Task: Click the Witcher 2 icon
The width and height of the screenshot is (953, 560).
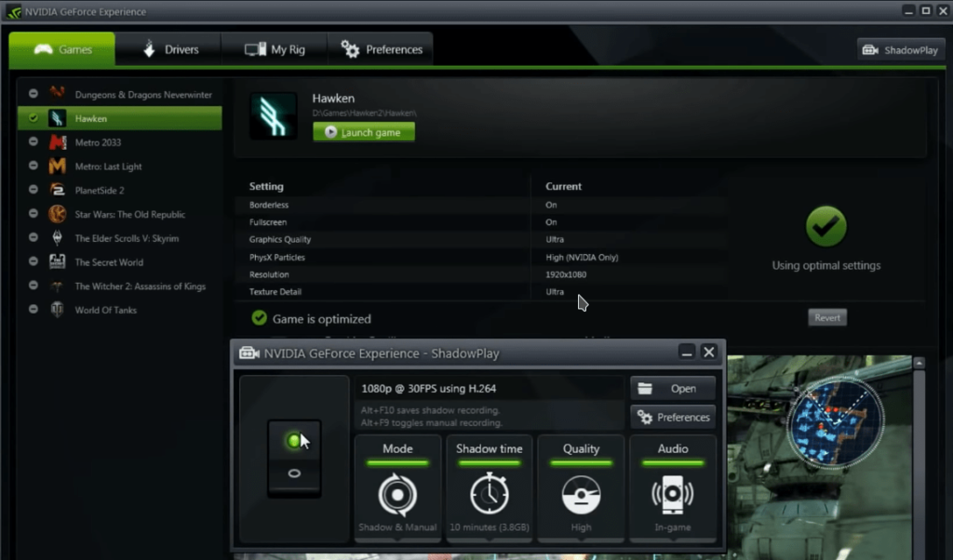Action: 57,286
